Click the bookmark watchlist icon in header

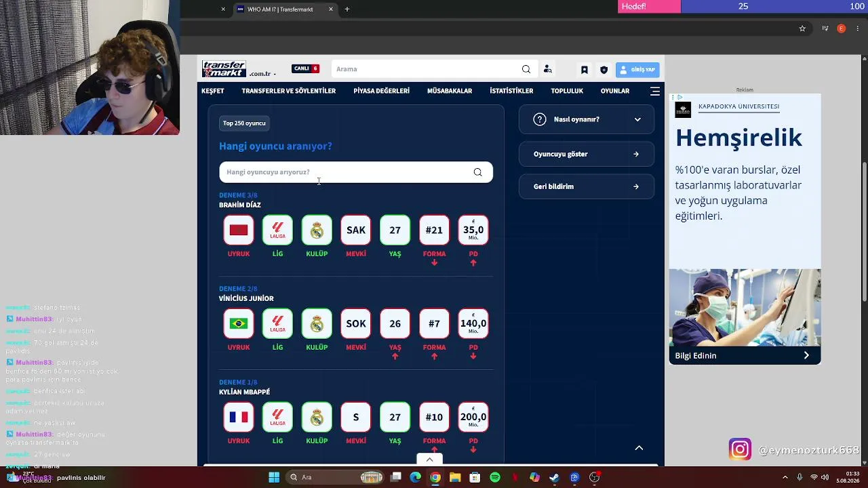click(x=584, y=69)
